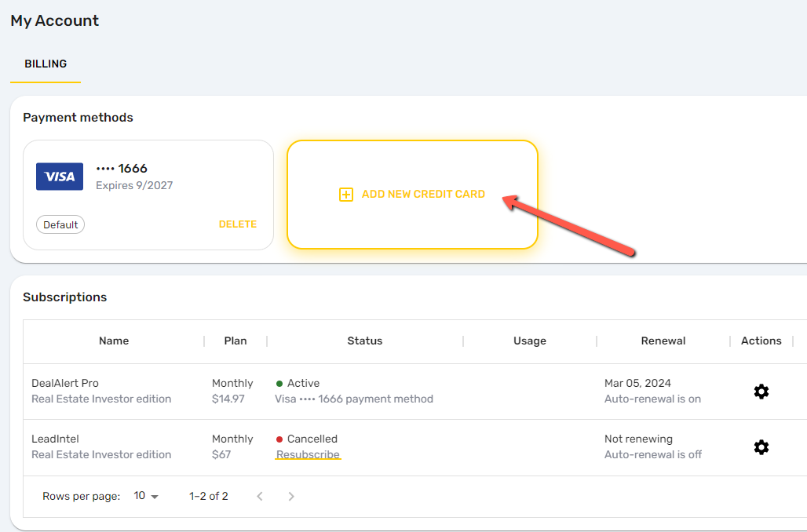Click 'Auto-renewal is off' text
This screenshot has width=807, height=532.
click(653, 454)
